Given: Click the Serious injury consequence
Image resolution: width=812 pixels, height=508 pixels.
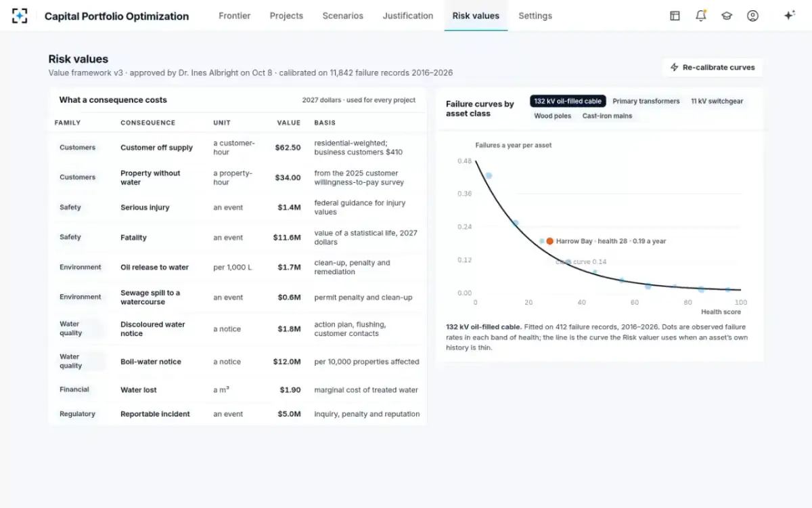Looking at the screenshot, I should point(145,207).
